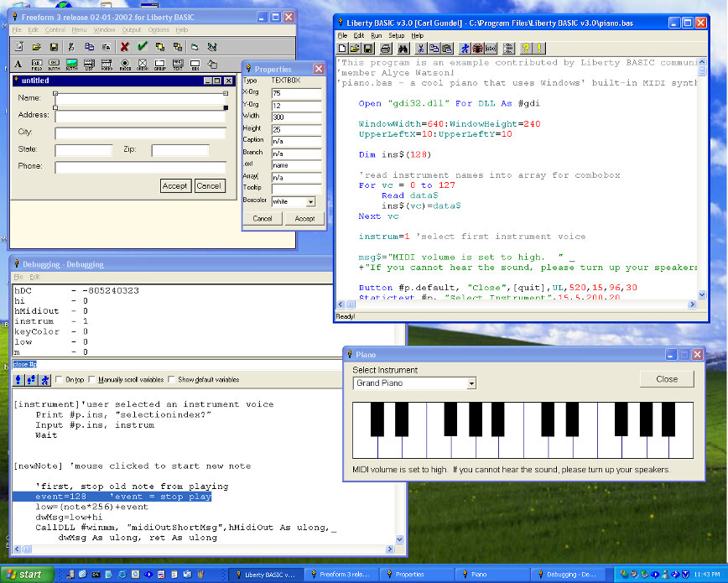Open the Control menu in Freeform
Screen dimensions: 728x583
pos(55,29)
